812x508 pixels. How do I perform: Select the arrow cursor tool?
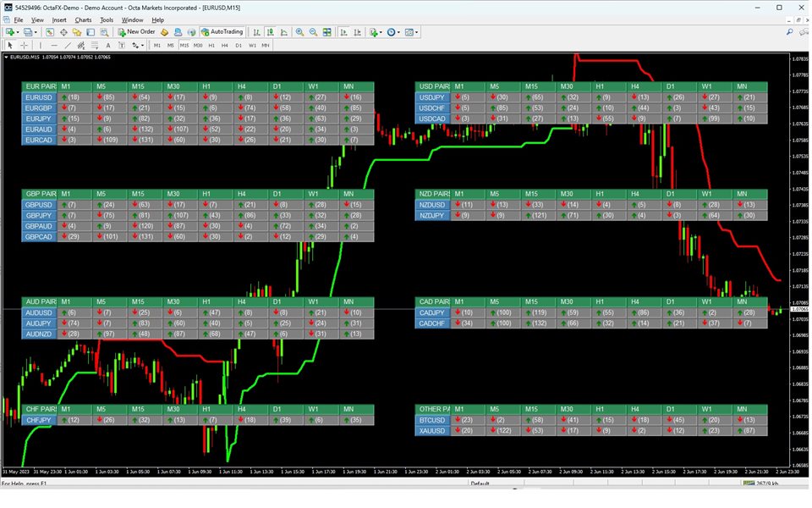[10, 45]
